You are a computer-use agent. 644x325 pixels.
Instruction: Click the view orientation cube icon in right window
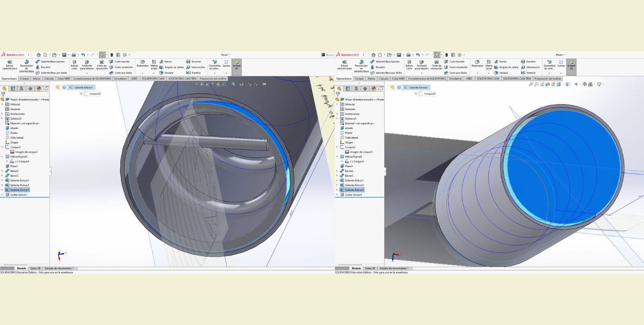559,85
